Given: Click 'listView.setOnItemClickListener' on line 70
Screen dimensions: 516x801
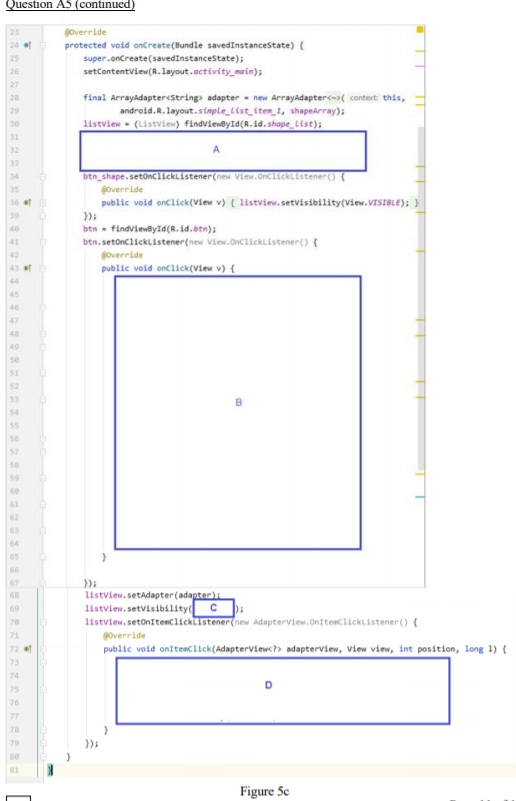Looking at the screenshot, I should click(157, 622).
